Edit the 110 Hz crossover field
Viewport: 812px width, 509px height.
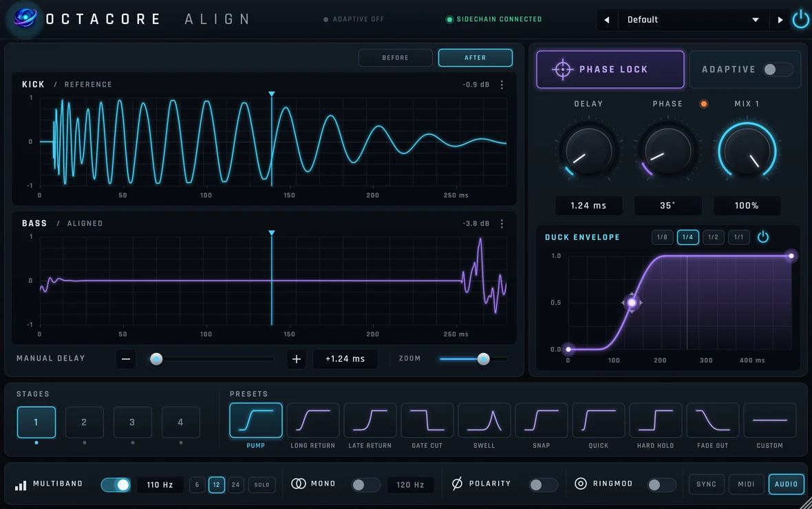pos(160,485)
